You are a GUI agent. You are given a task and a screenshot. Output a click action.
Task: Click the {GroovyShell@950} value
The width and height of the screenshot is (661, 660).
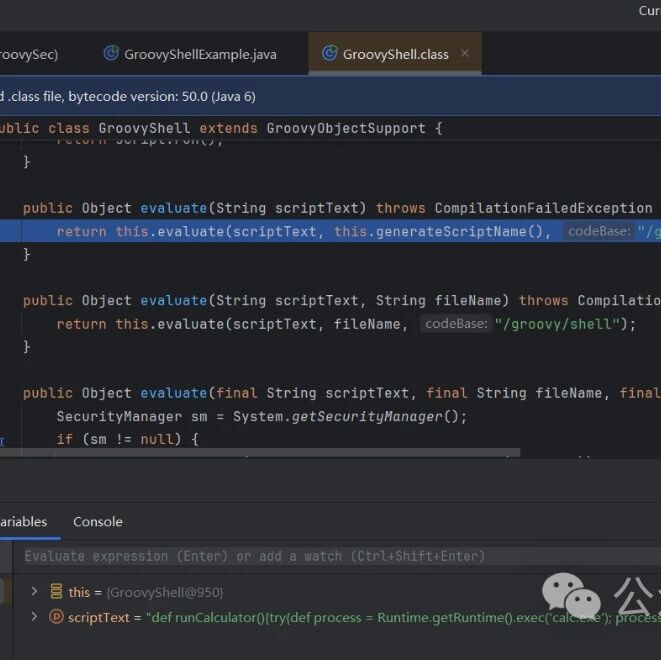165,592
